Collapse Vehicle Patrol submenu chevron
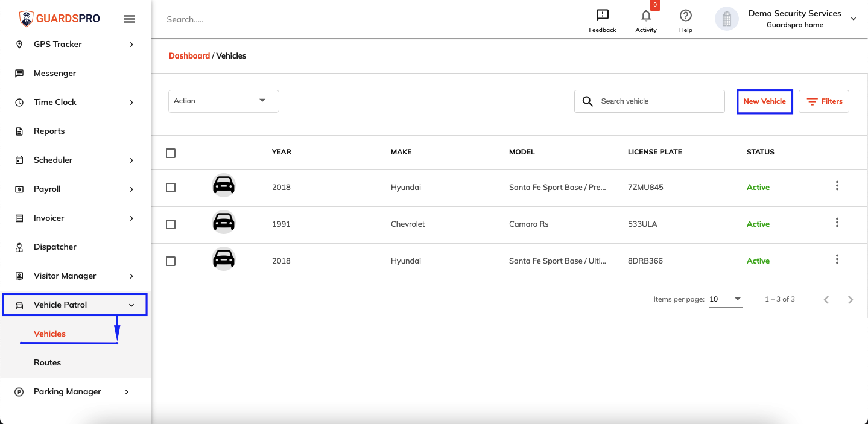Viewport: 868px width, 424px height. coord(131,305)
